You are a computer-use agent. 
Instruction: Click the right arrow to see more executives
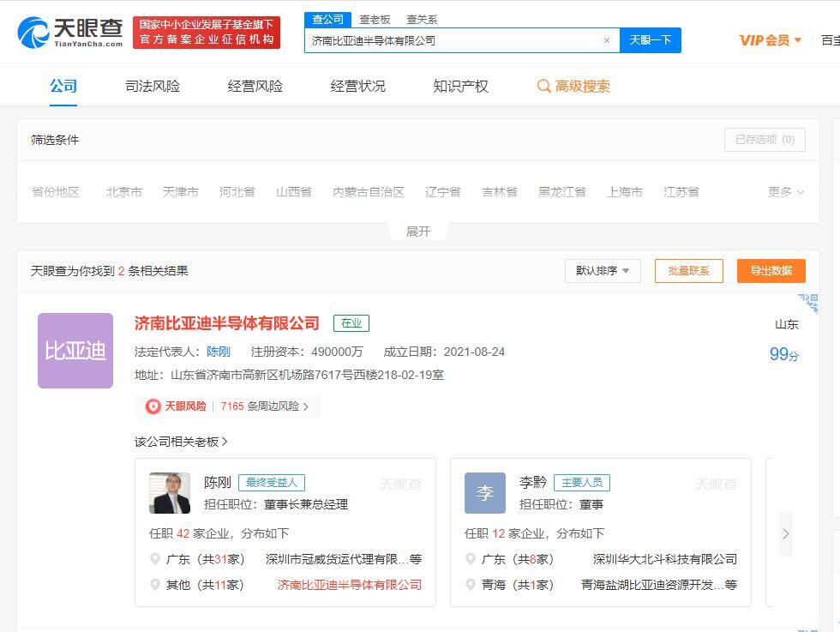coord(786,533)
